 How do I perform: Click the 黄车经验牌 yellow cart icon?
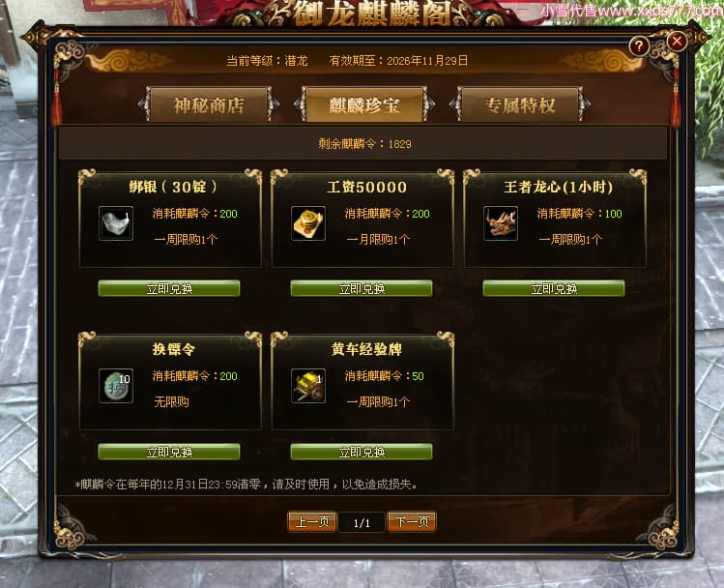pyautogui.click(x=308, y=386)
